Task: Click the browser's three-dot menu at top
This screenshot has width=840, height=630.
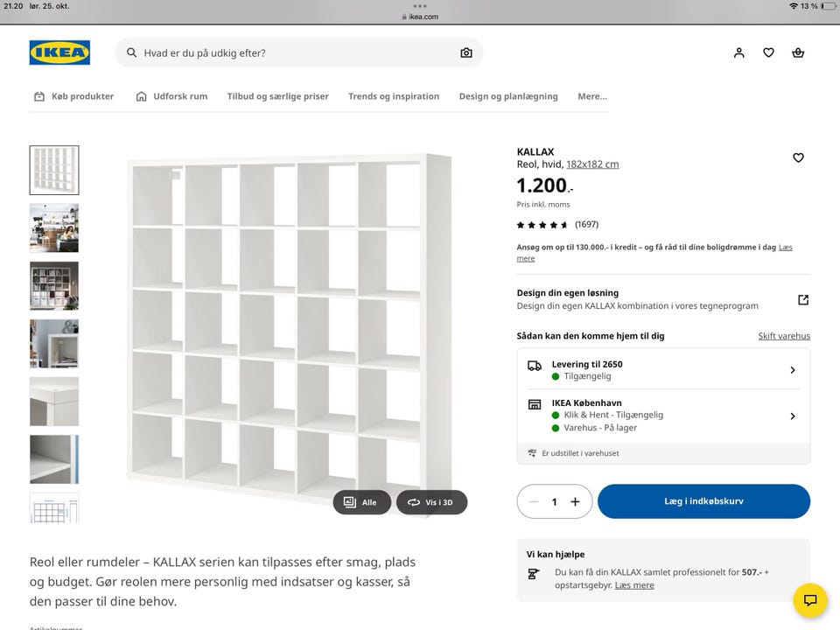Action: tap(420, 6)
